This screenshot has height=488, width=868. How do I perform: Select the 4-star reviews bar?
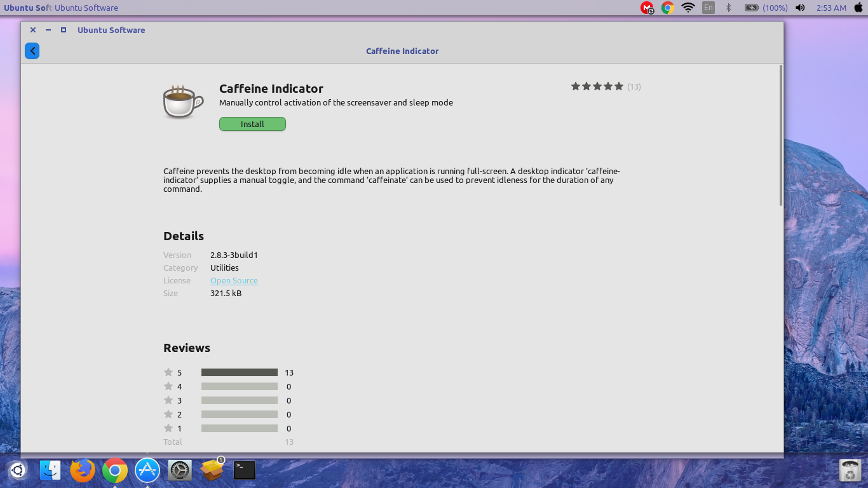click(240, 386)
